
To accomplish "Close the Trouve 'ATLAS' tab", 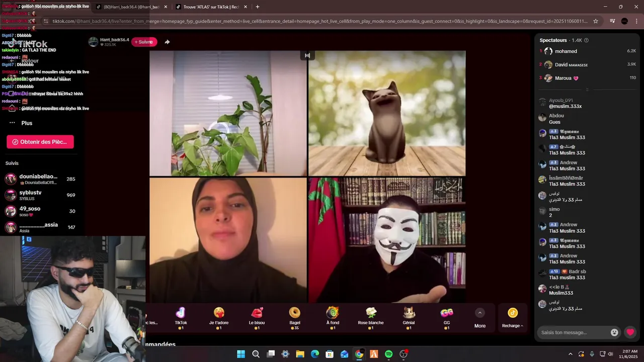I will [246, 7].
